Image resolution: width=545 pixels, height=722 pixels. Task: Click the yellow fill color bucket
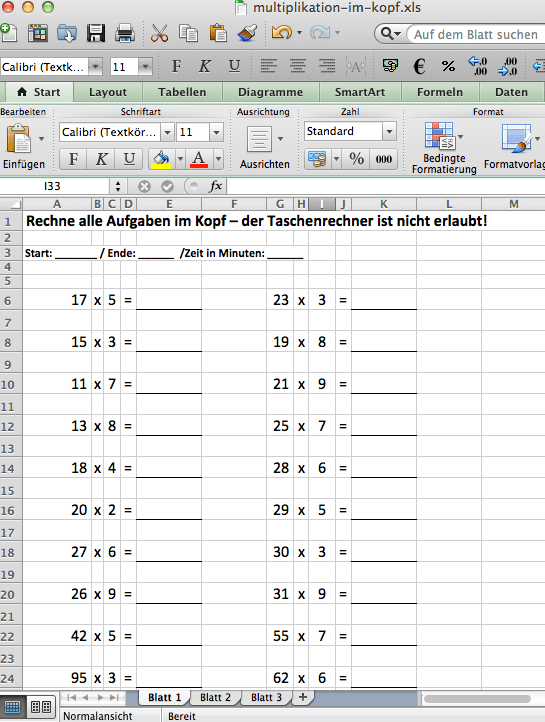(161, 159)
